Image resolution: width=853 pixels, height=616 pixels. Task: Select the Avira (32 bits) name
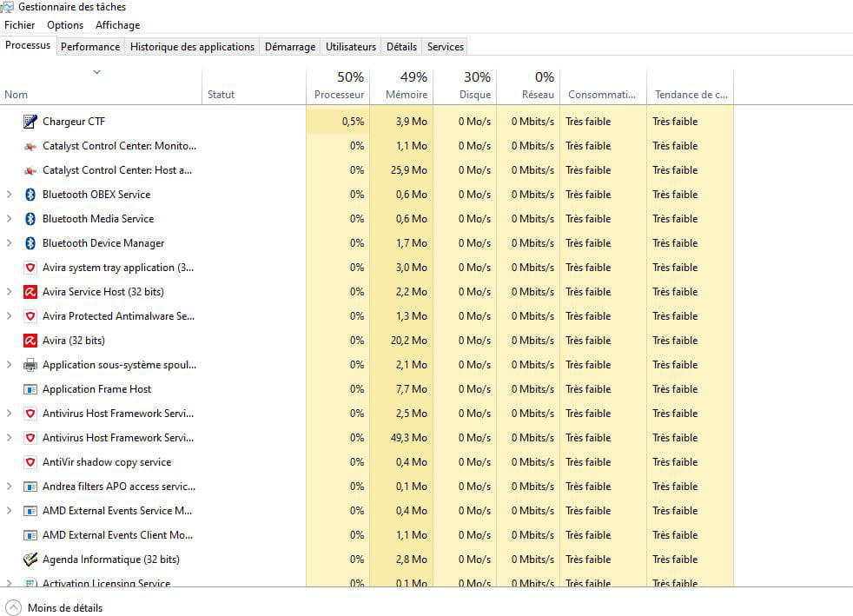click(74, 340)
